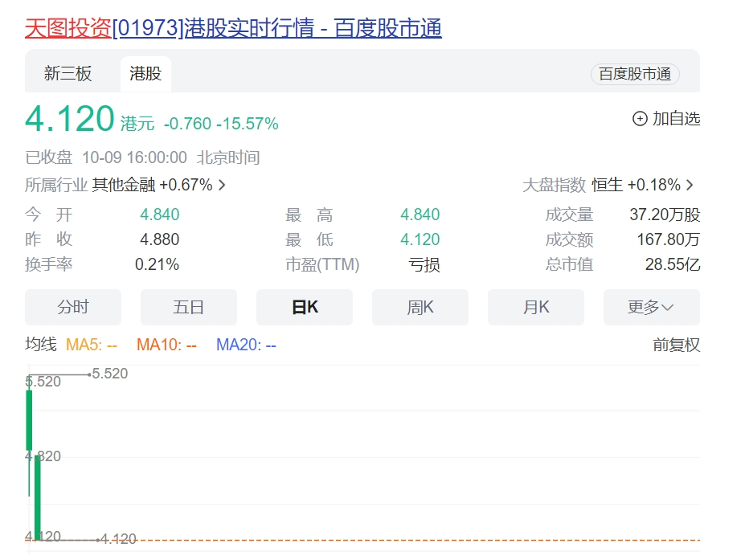Expand the 更多 chart options dropdown
The width and height of the screenshot is (745, 560).
pyautogui.click(x=651, y=307)
